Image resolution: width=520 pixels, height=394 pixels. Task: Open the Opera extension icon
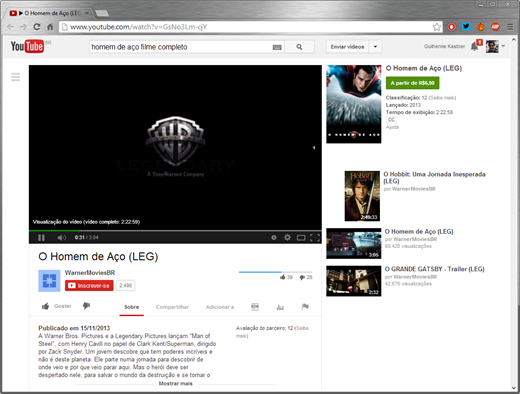point(451,27)
